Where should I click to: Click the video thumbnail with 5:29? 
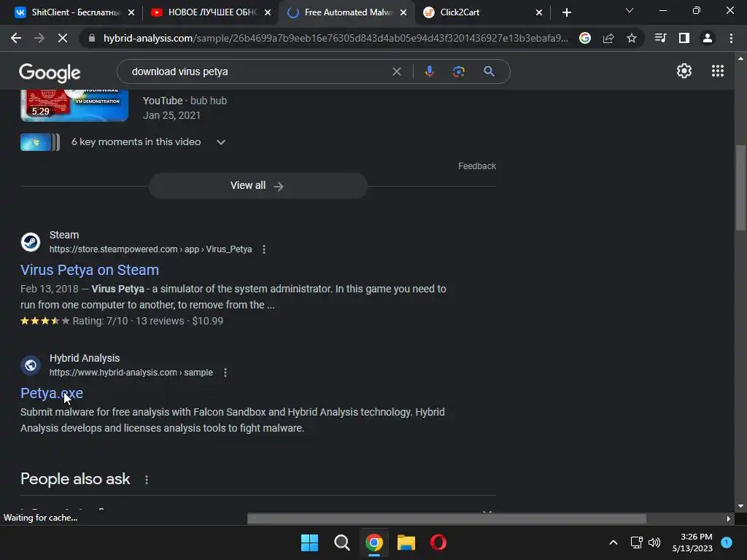click(74, 105)
